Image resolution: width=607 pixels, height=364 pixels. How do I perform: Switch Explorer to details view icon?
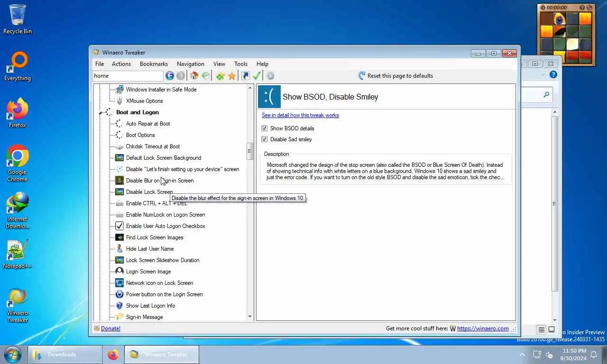point(542,329)
